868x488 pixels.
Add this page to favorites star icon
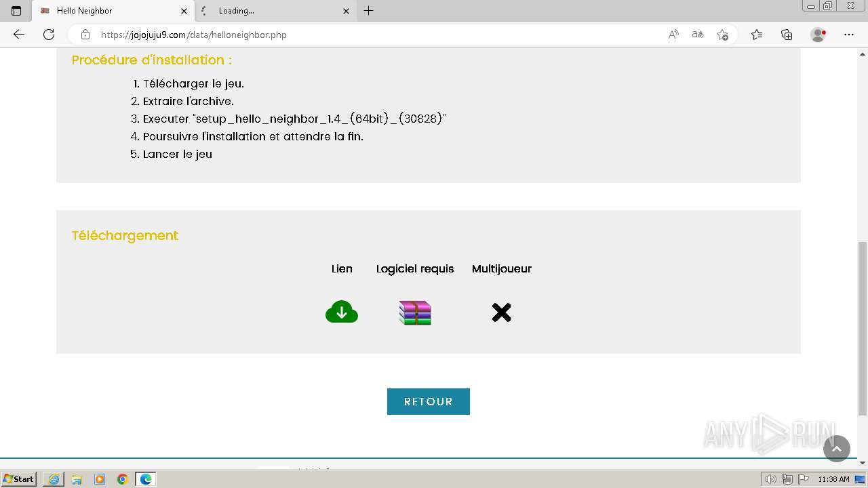tap(722, 35)
